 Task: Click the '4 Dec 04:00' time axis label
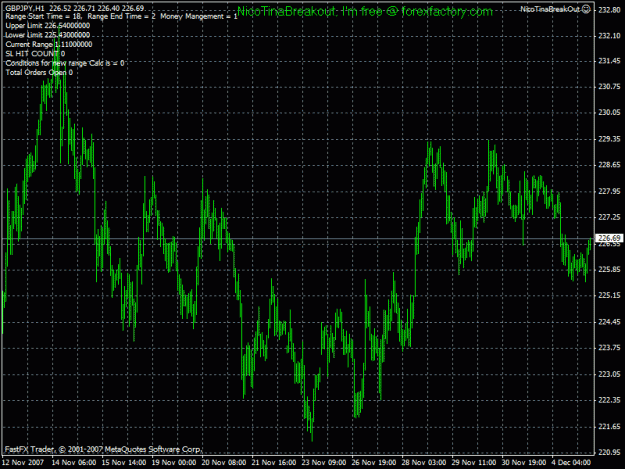[x=571, y=462]
